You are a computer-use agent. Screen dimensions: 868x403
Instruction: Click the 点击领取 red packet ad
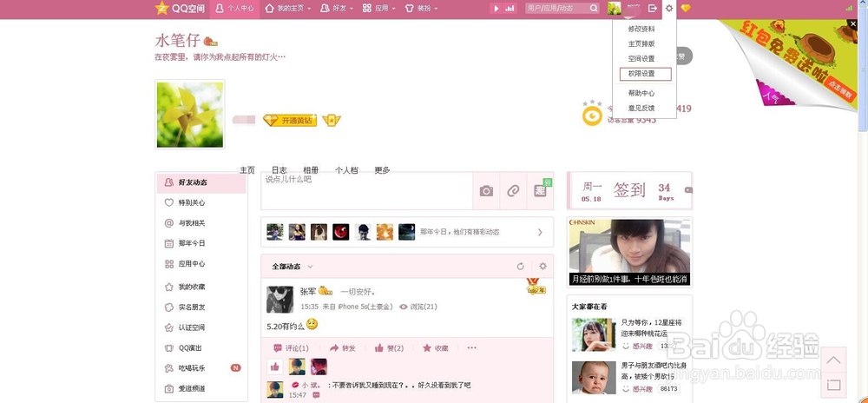coord(839,89)
